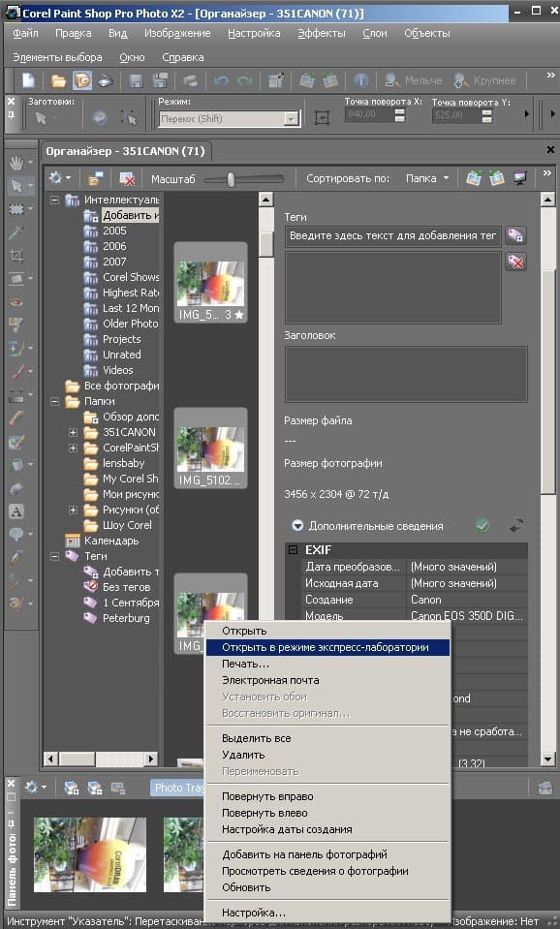Click the Save floppy disk icon
560x929 pixels.
(x=137, y=80)
